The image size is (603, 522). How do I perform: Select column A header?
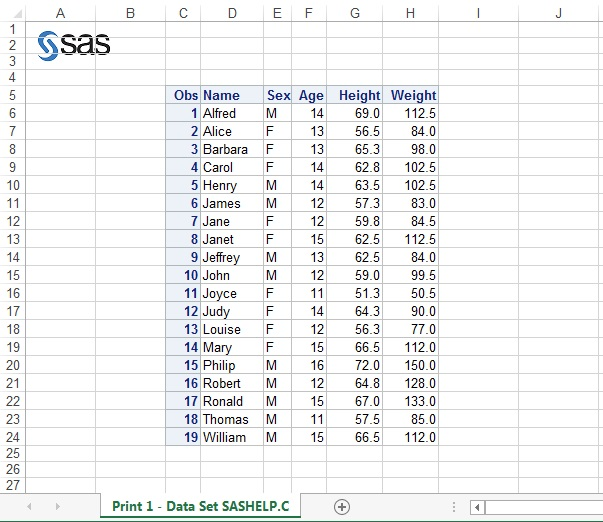[60, 13]
